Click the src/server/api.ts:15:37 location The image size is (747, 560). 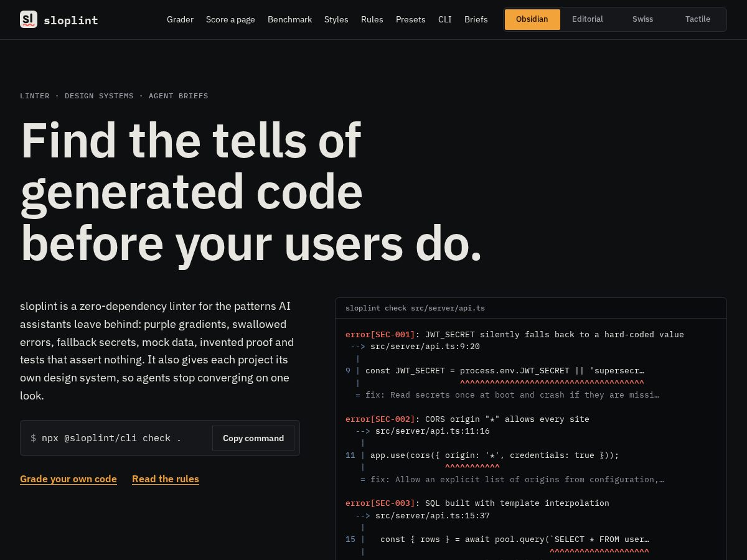pos(433,516)
